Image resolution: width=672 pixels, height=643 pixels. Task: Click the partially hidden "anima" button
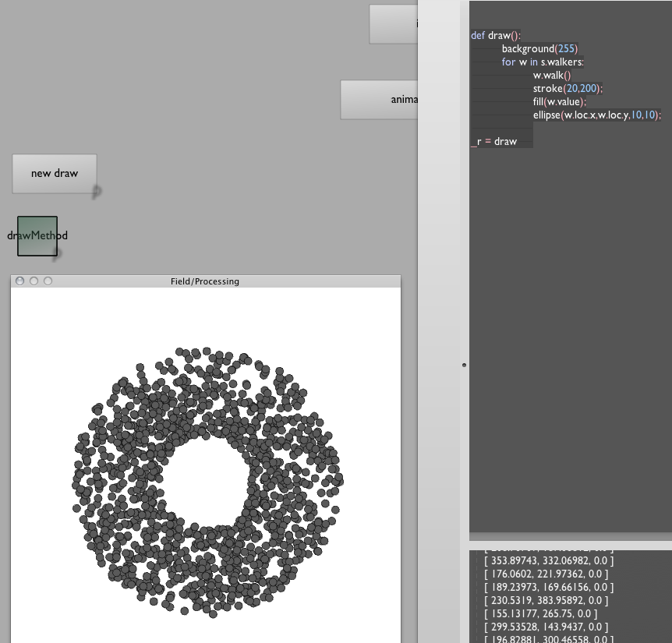point(379,100)
